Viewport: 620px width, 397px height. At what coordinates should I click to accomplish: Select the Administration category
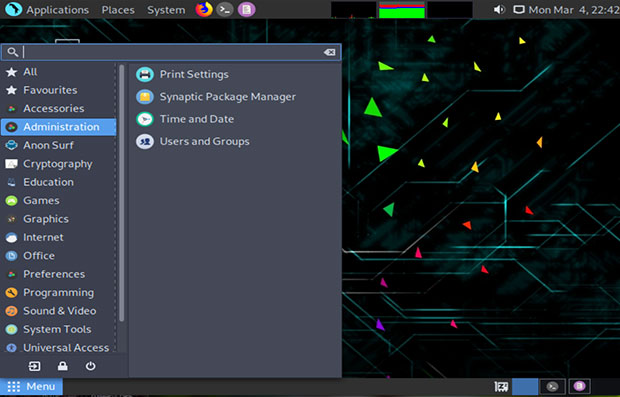59,127
